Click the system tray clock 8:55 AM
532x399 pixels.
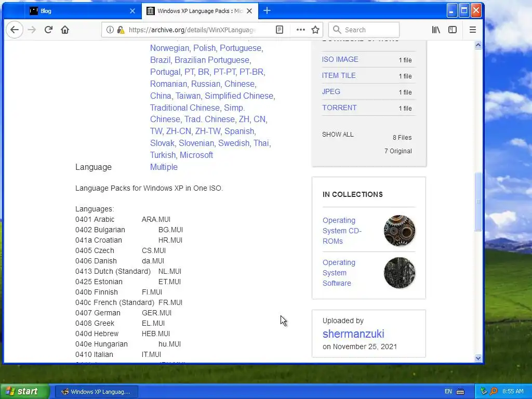(513, 392)
